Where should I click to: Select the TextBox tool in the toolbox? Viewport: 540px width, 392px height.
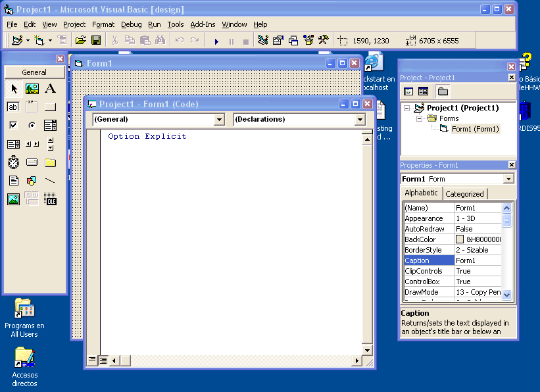[x=12, y=107]
